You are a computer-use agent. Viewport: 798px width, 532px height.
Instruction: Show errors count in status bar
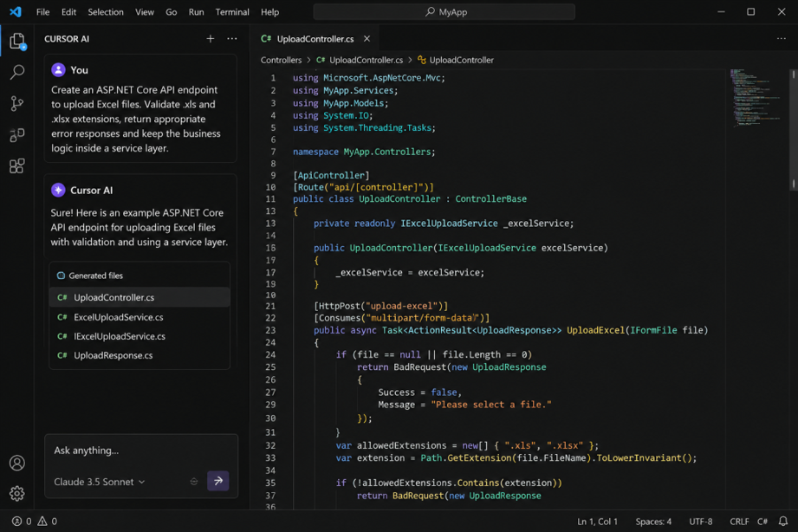[22, 522]
